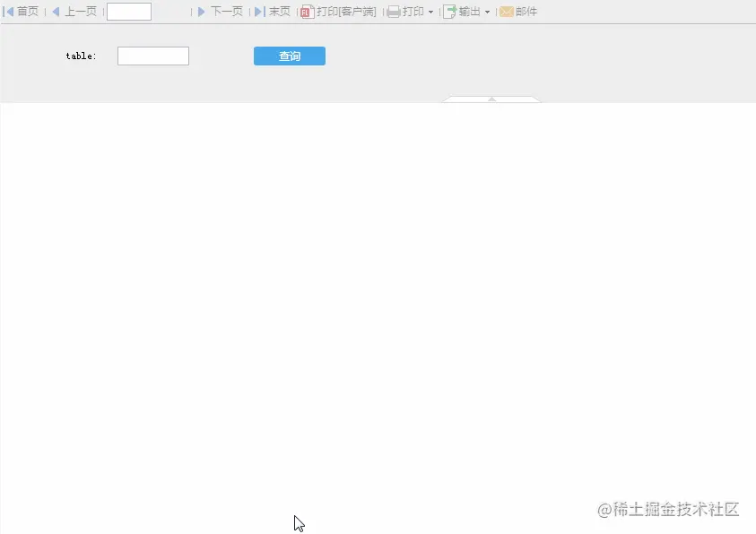Open the 打印 print dropdown arrow
The height and width of the screenshot is (534, 756).
tap(430, 11)
